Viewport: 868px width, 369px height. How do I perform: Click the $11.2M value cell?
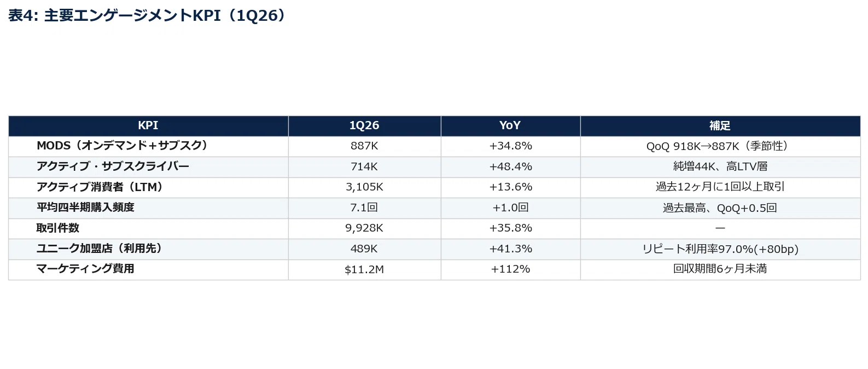(x=364, y=269)
